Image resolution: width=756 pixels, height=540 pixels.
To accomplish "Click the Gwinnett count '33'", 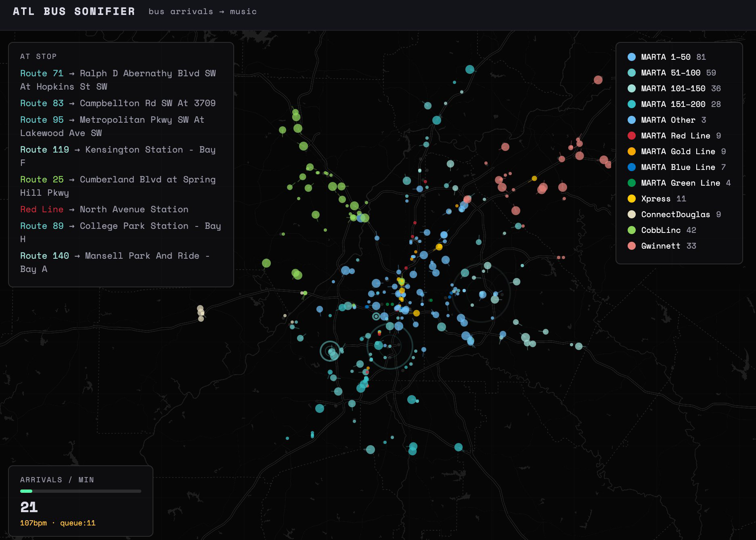I will click(691, 246).
